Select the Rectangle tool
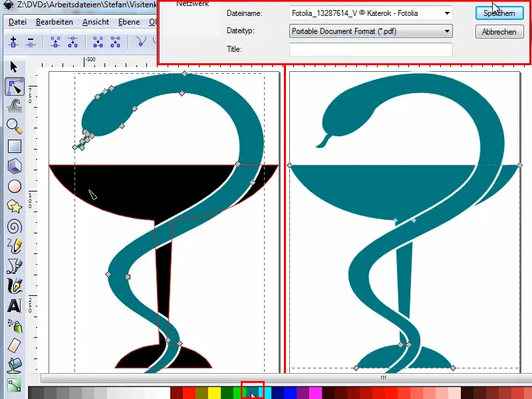Screen dimensions: 532x399 tap(15, 146)
